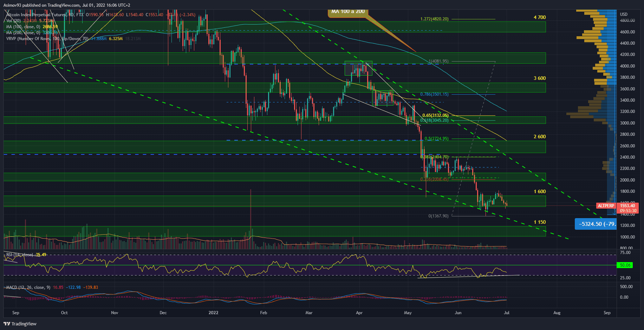Click the red 1553.40 current price tag

pos(627,206)
